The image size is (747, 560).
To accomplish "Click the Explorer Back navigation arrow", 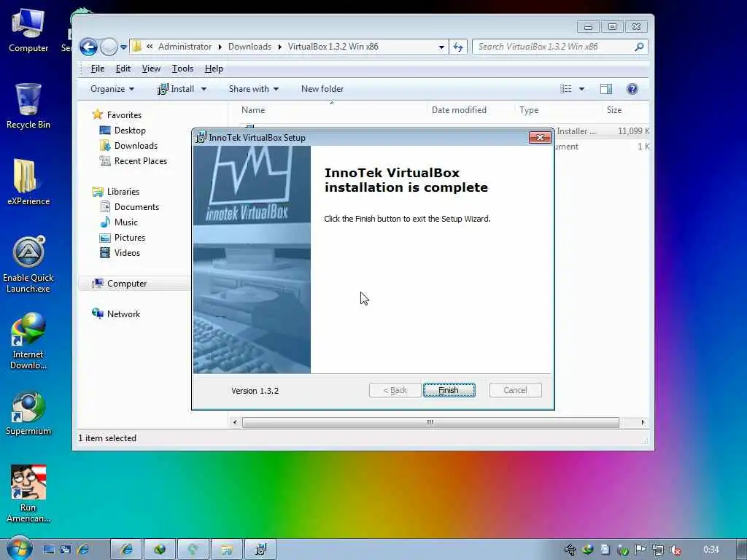I will (88, 47).
